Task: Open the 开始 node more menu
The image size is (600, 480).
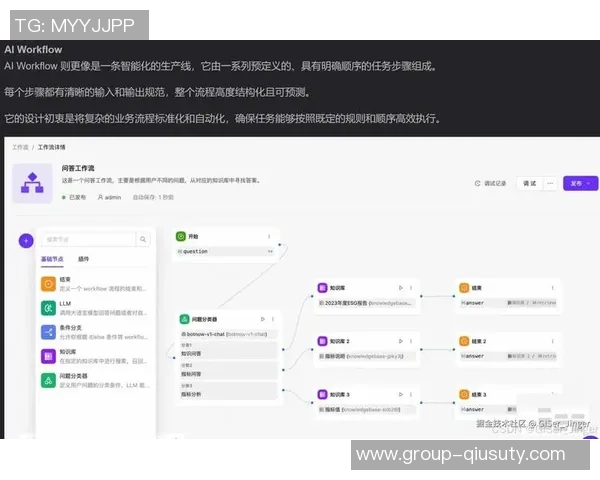Action: coord(269,237)
